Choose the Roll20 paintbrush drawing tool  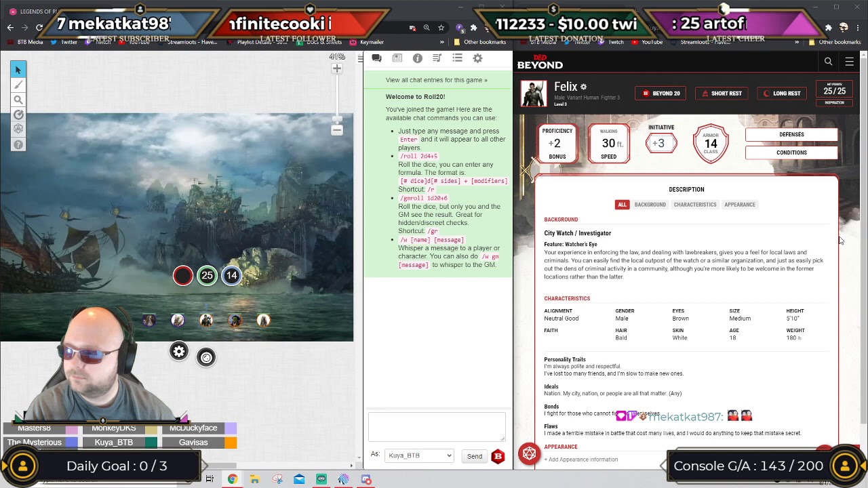point(18,85)
